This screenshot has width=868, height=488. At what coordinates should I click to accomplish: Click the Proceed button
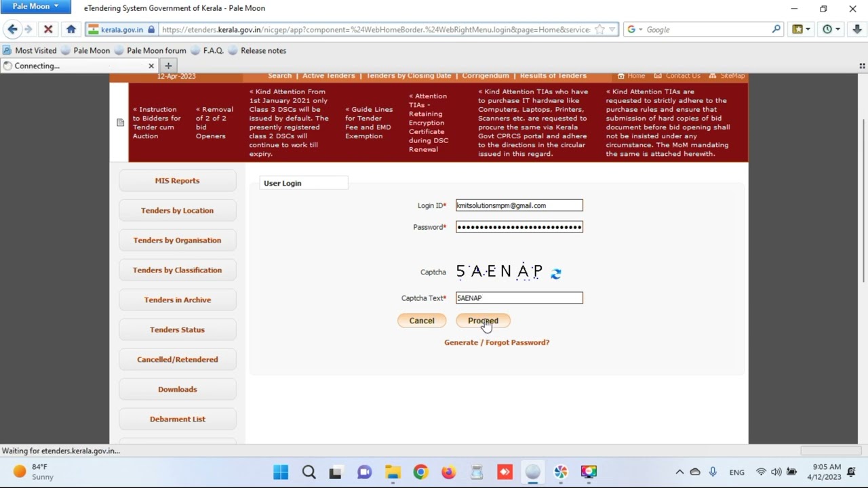point(483,321)
